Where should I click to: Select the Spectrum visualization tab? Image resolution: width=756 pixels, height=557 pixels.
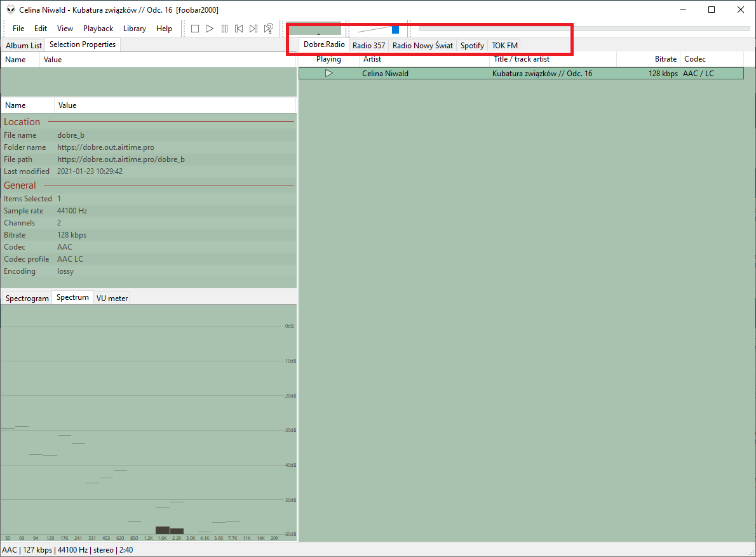pos(73,297)
